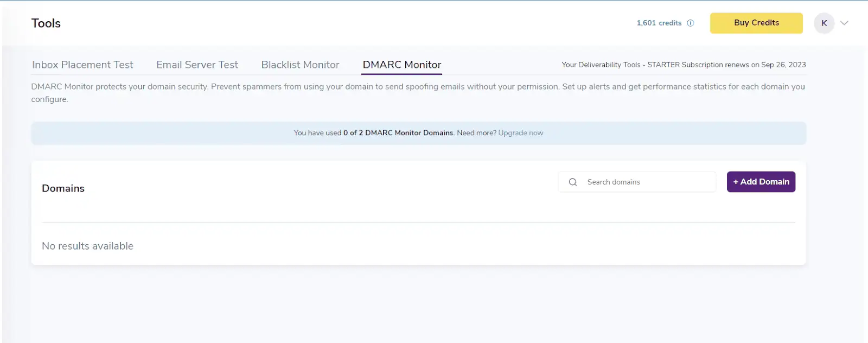Click the bold DMARC Monitor Domains usage text
868x343 pixels.
[399, 133]
